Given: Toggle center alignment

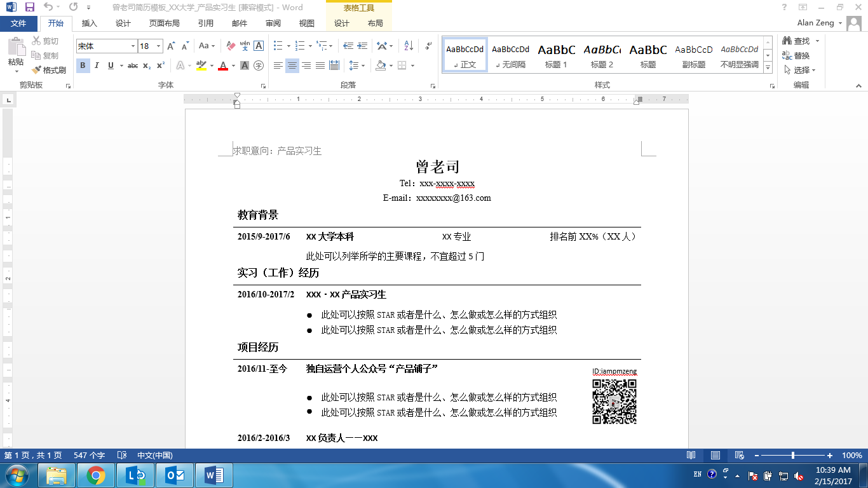Looking at the screenshot, I should click(x=292, y=65).
